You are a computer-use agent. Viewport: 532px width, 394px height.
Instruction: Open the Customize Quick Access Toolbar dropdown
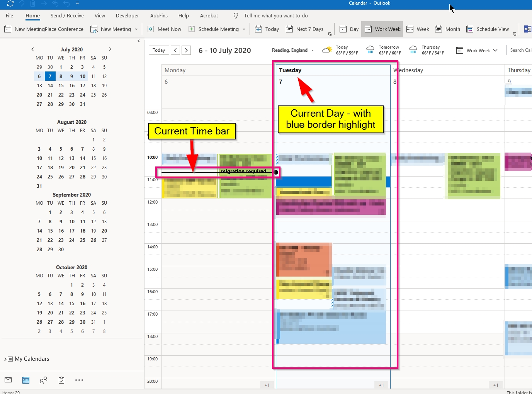[x=77, y=3]
